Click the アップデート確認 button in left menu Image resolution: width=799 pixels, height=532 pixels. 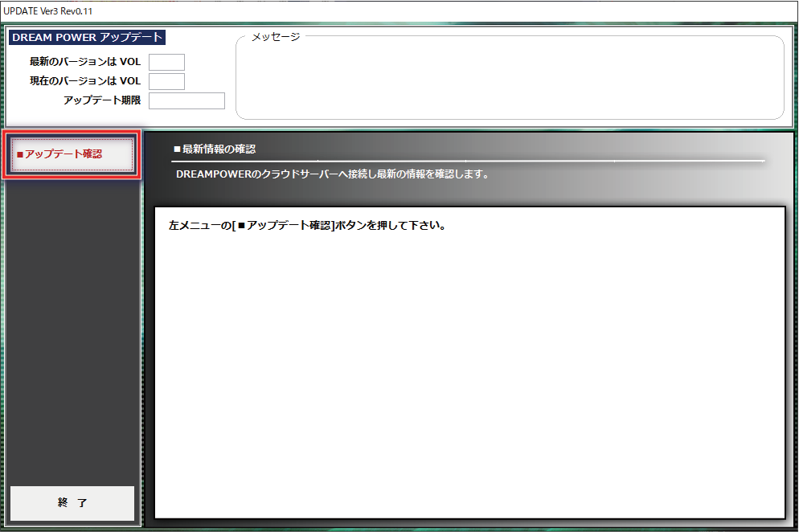point(72,154)
